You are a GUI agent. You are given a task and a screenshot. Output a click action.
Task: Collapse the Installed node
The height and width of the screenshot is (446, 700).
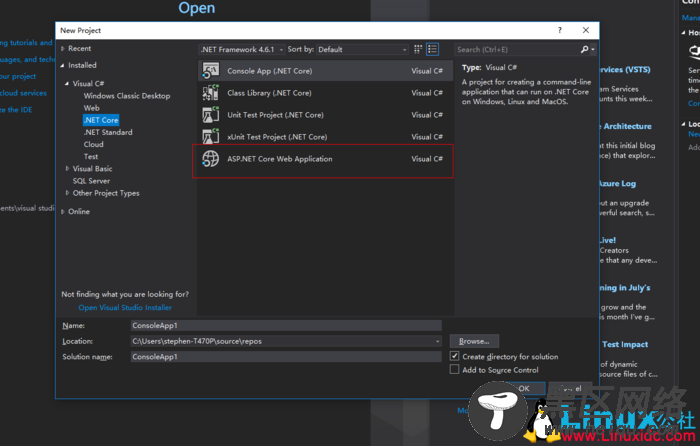[x=62, y=66]
